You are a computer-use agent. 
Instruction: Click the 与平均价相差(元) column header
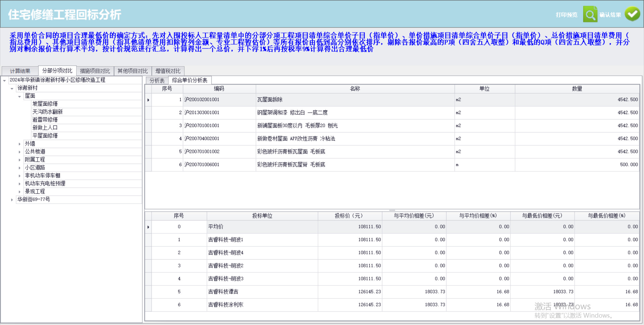pos(414,216)
